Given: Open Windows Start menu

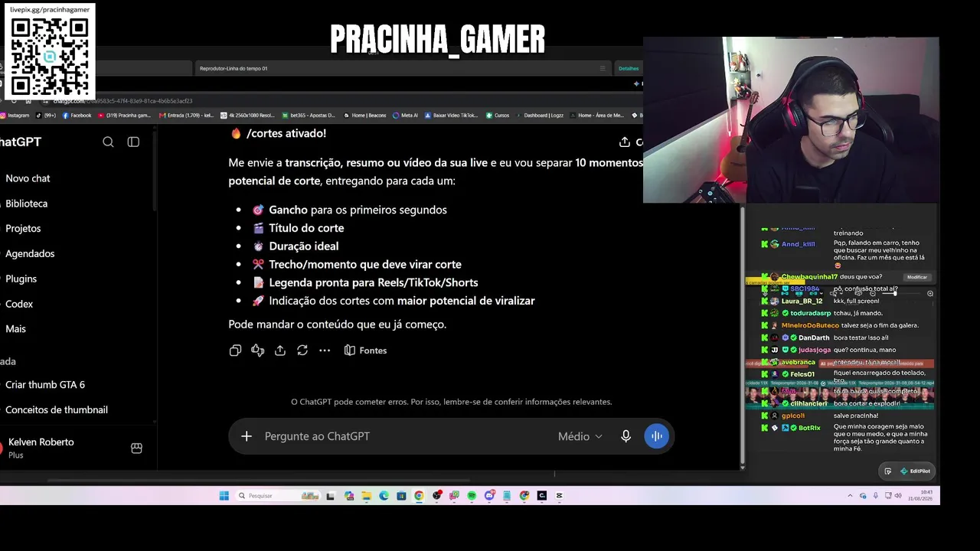Looking at the screenshot, I should point(224,496).
